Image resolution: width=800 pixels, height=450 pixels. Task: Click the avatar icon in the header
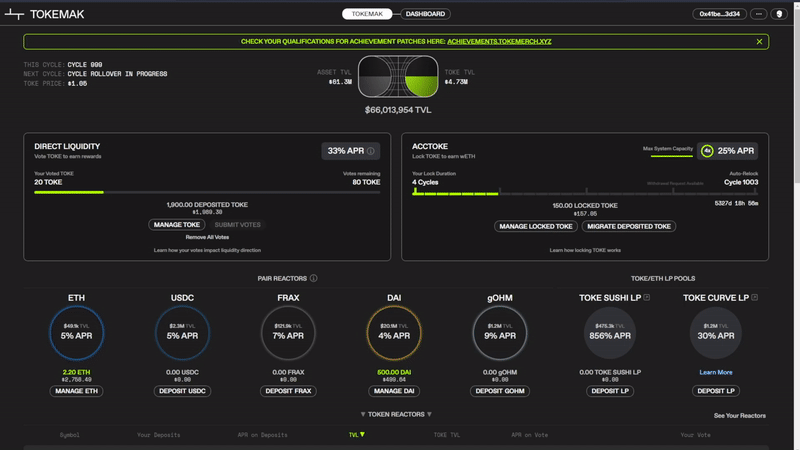[779, 14]
